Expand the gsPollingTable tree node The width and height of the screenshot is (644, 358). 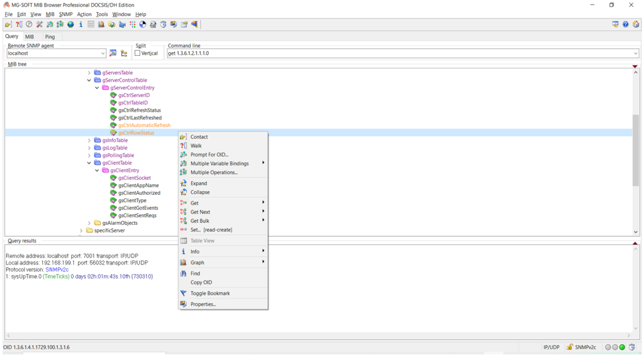coord(89,155)
